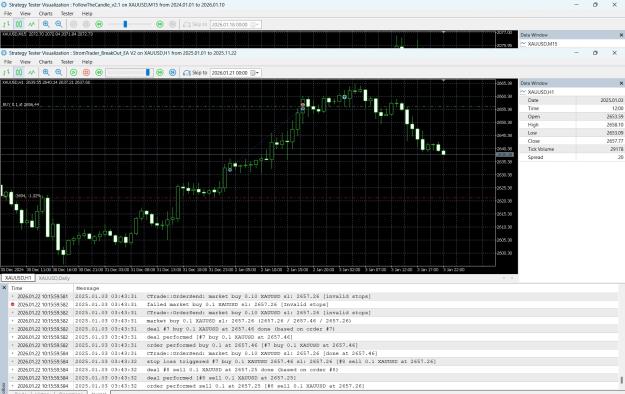The width and height of the screenshot is (625, 394).
Task: Select 'order performed sell 0.1' log row
Action: [x=313, y=386]
